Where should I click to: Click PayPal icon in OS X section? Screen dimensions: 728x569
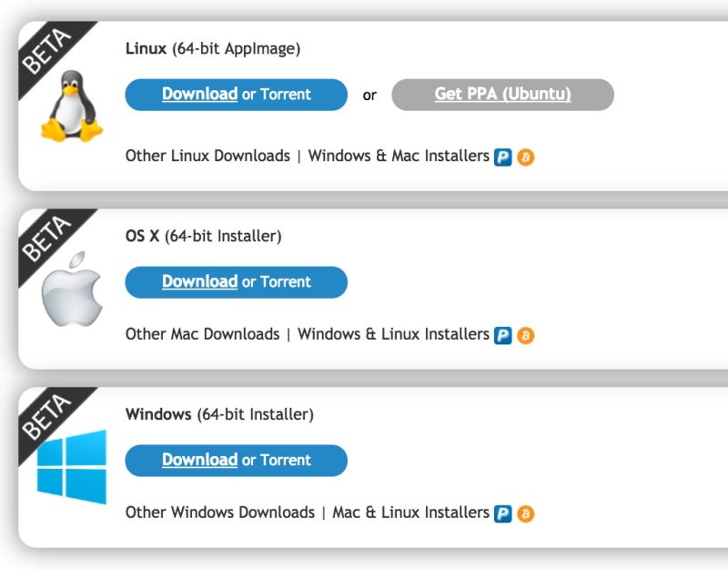[x=503, y=335]
